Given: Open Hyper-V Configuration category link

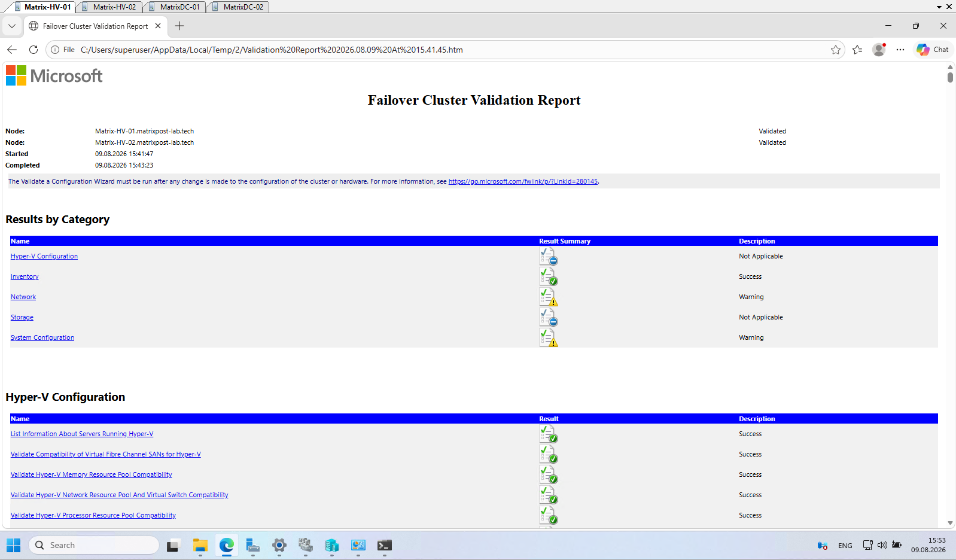Looking at the screenshot, I should point(44,256).
